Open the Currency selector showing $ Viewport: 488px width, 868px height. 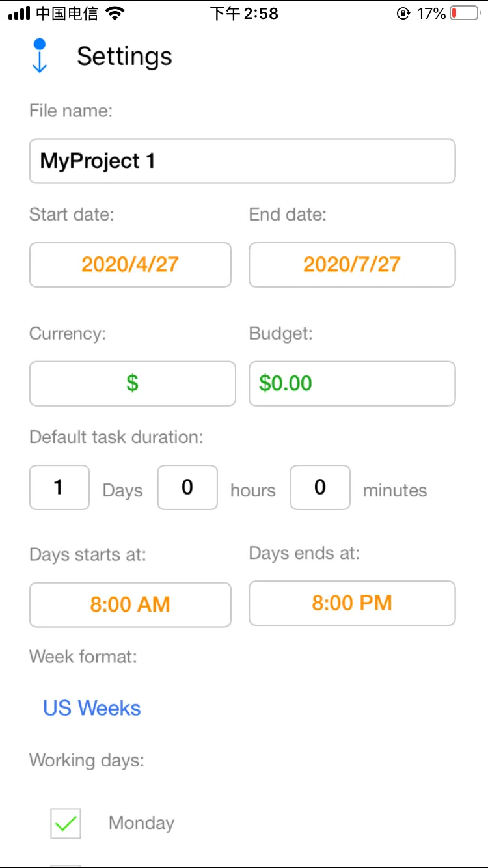(x=132, y=383)
